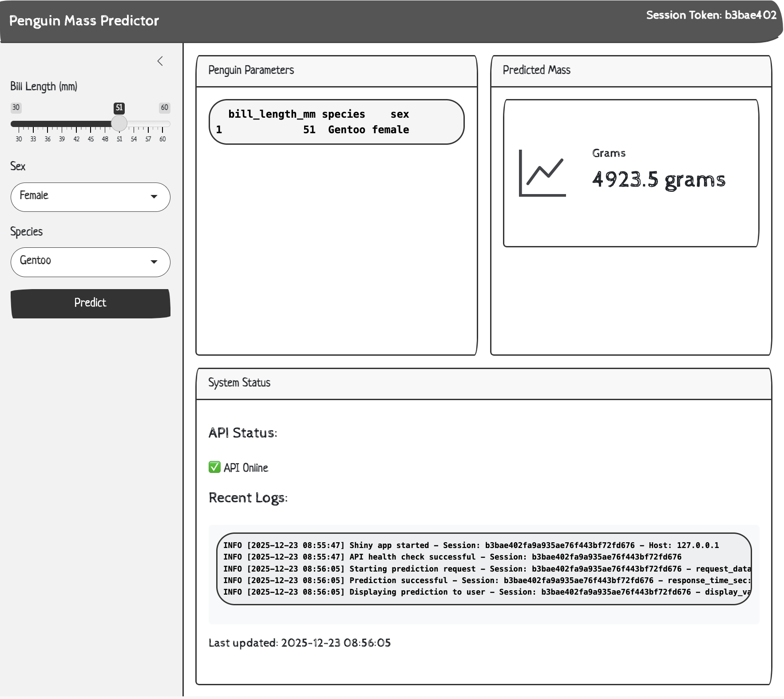This screenshot has height=699, width=784.
Task: Click the Species dropdown caret arrow
Action: tap(154, 262)
